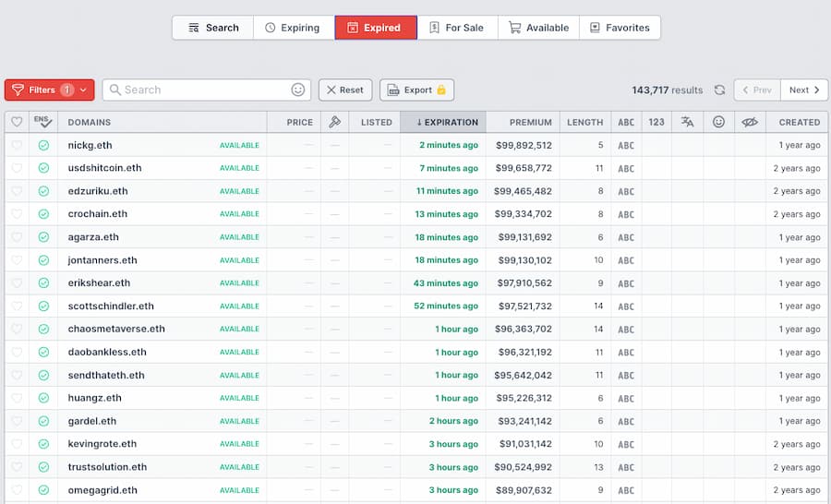831x504 pixels.
Task: Go to Next page of results
Action: pyautogui.click(x=804, y=90)
